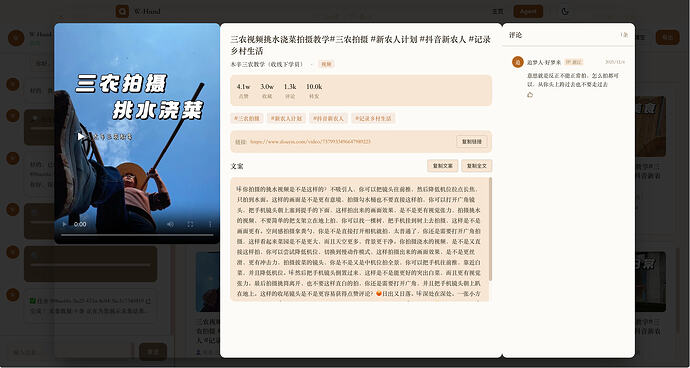
Task: Mute the video with the speaker icon
Action: 170,224
